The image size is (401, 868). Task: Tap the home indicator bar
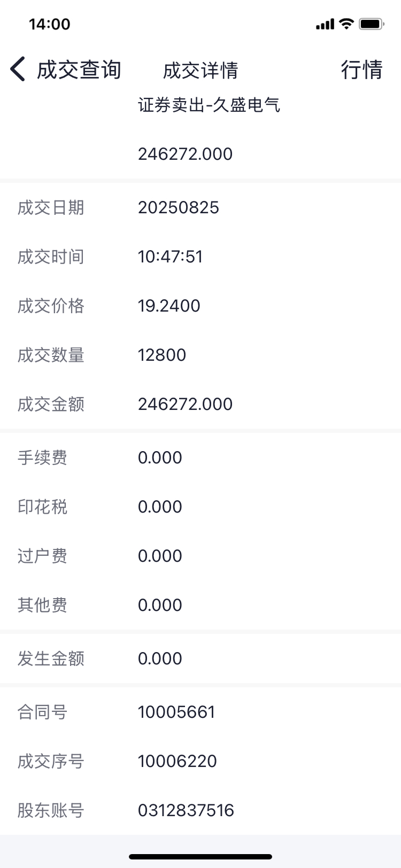coord(200,856)
